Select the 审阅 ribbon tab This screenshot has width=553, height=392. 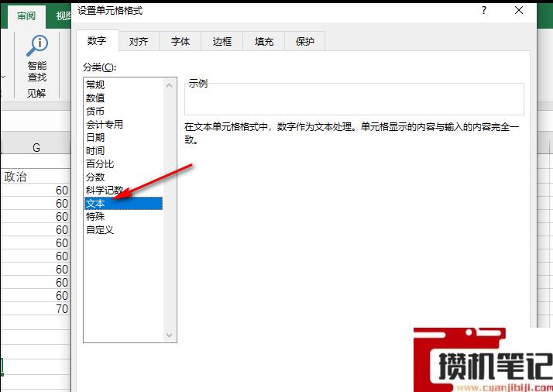tap(26, 15)
